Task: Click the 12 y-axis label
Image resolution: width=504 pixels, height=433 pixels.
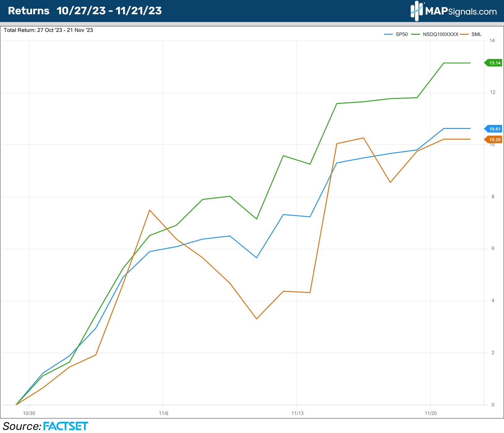Action: point(492,92)
